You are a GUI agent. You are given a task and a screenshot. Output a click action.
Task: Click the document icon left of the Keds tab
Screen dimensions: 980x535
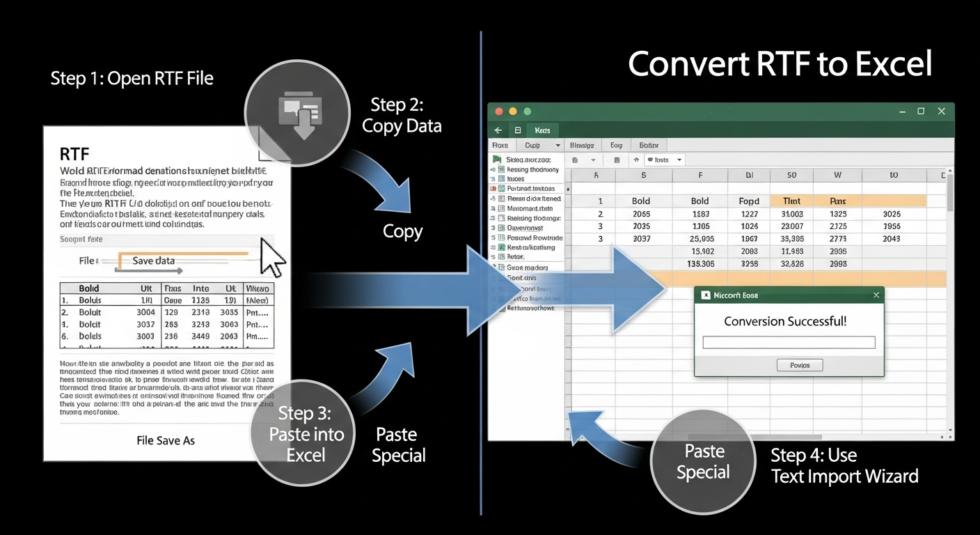pyautogui.click(x=518, y=130)
